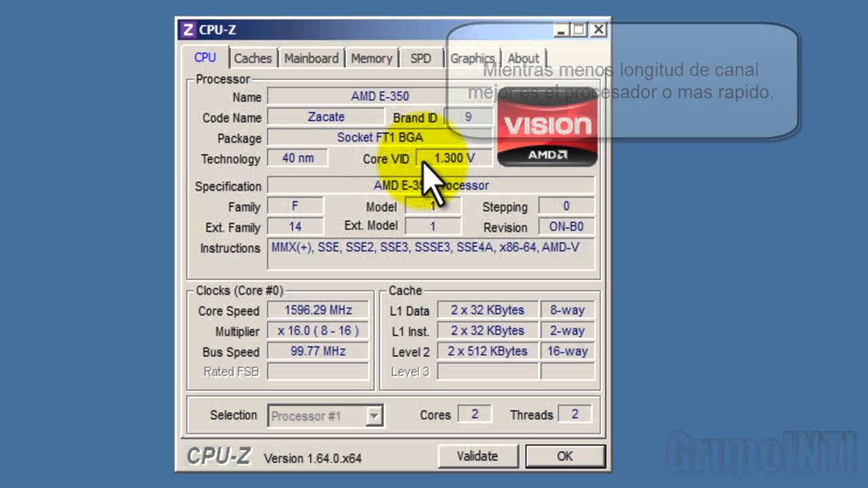Screen dimensions: 868x488
Task: Click the Family value F
Action: 295,205
